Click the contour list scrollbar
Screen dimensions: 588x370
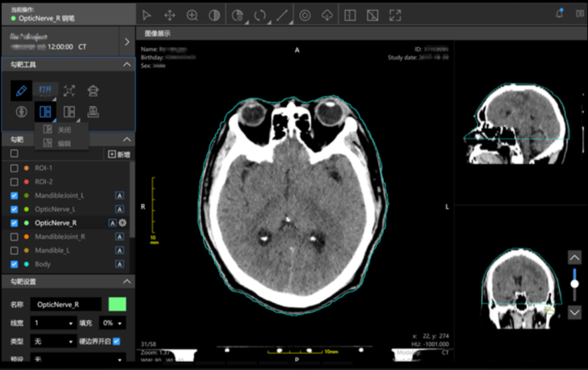132,200
